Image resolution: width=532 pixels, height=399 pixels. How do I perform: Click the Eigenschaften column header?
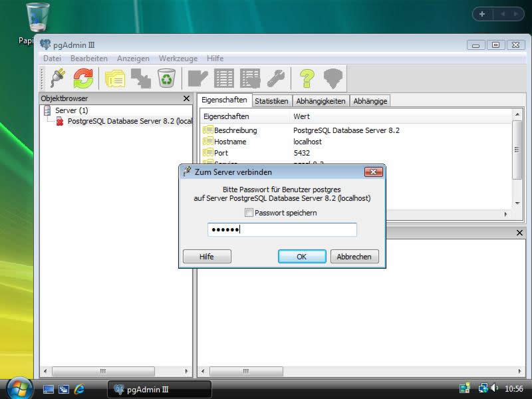coord(245,116)
